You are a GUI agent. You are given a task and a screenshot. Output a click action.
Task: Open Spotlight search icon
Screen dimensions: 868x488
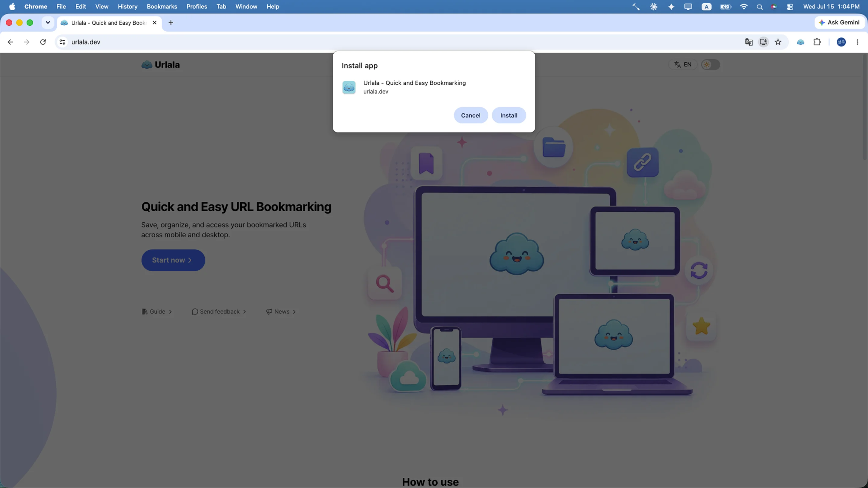[x=759, y=6]
